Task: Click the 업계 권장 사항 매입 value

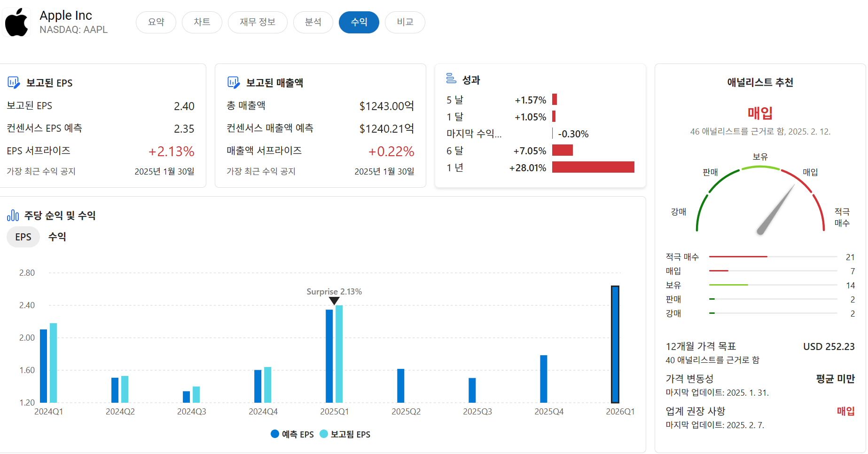Action: (x=845, y=411)
